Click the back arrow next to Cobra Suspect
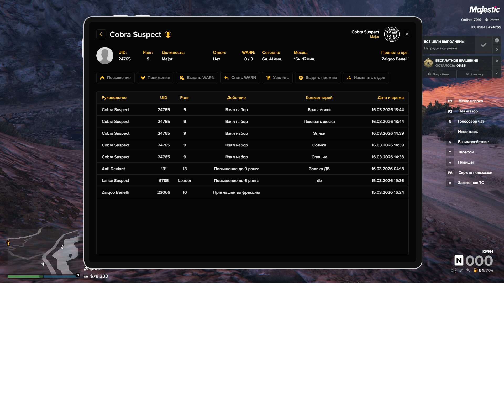This screenshot has height=420, width=504. point(101,34)
